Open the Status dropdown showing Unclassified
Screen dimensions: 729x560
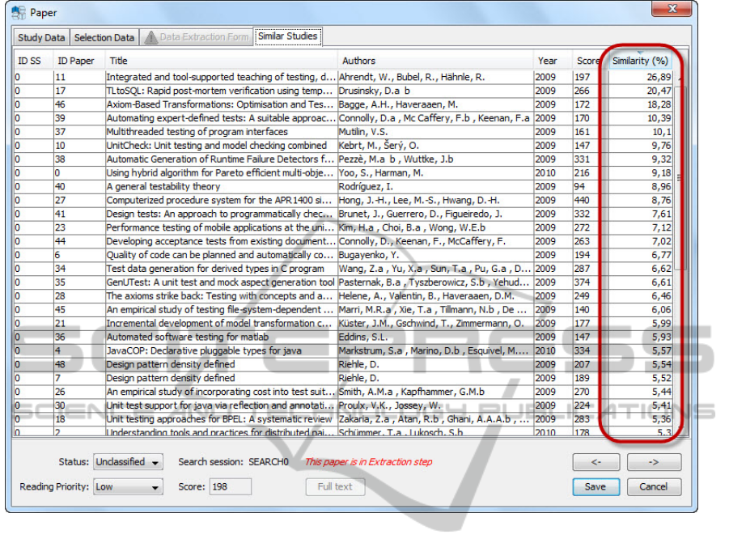128,462
